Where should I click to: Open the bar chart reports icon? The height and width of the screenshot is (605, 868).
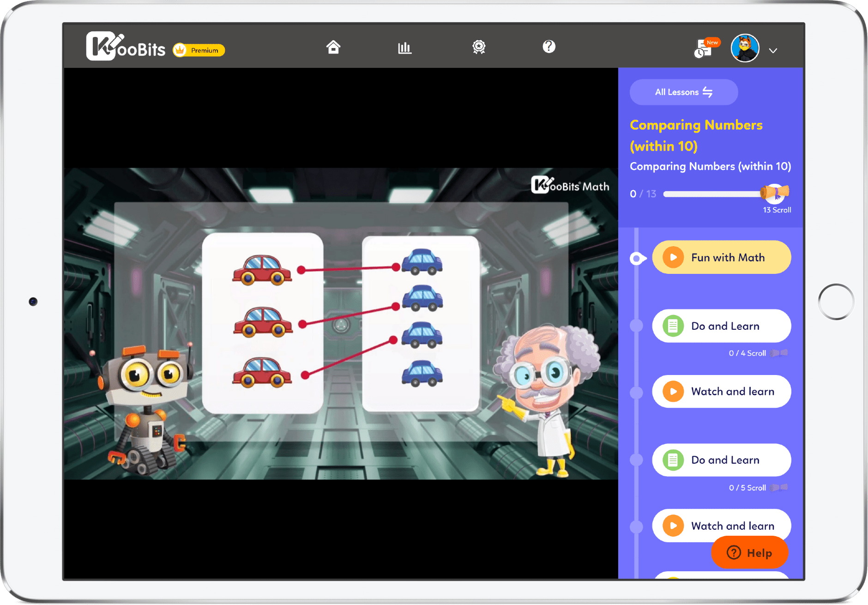[x=404, y=47]
